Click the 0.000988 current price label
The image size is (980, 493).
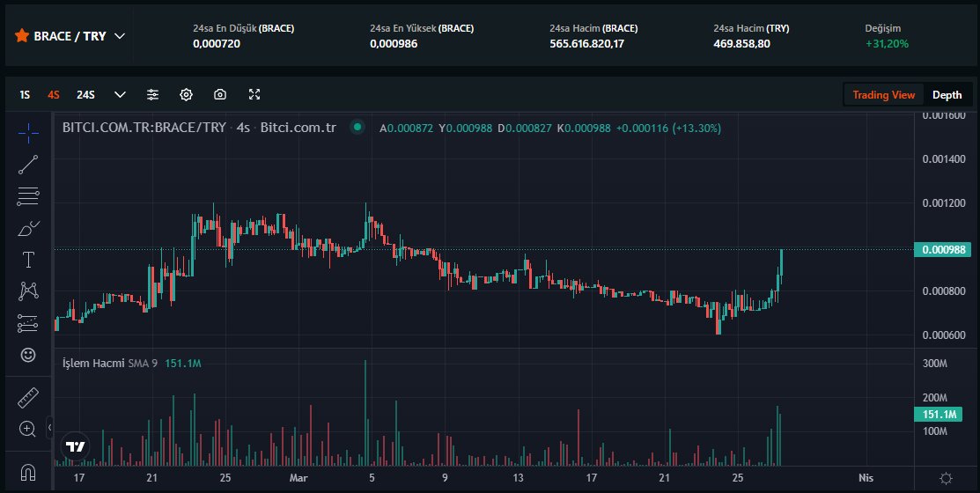[x=942, y=250]
